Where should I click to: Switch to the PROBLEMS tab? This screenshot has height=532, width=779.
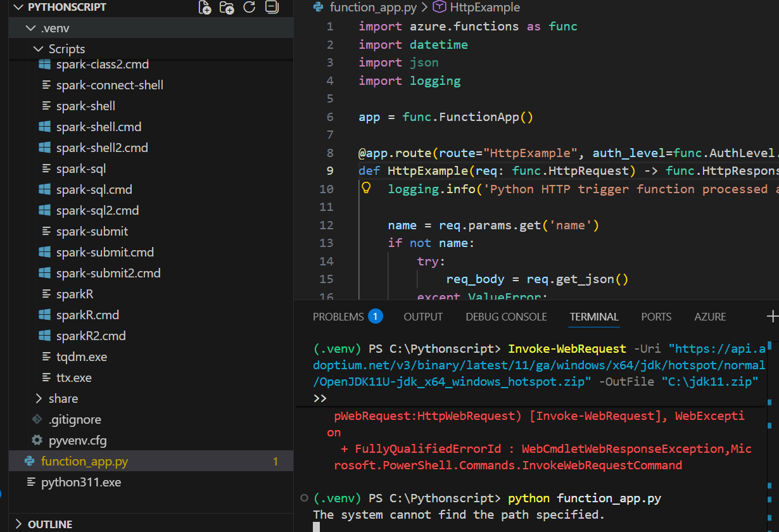coord(338,317)
